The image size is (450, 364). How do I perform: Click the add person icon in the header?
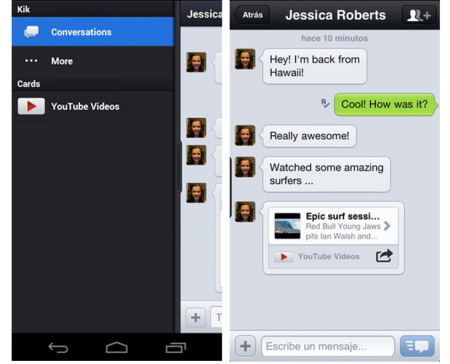(419, 15)
